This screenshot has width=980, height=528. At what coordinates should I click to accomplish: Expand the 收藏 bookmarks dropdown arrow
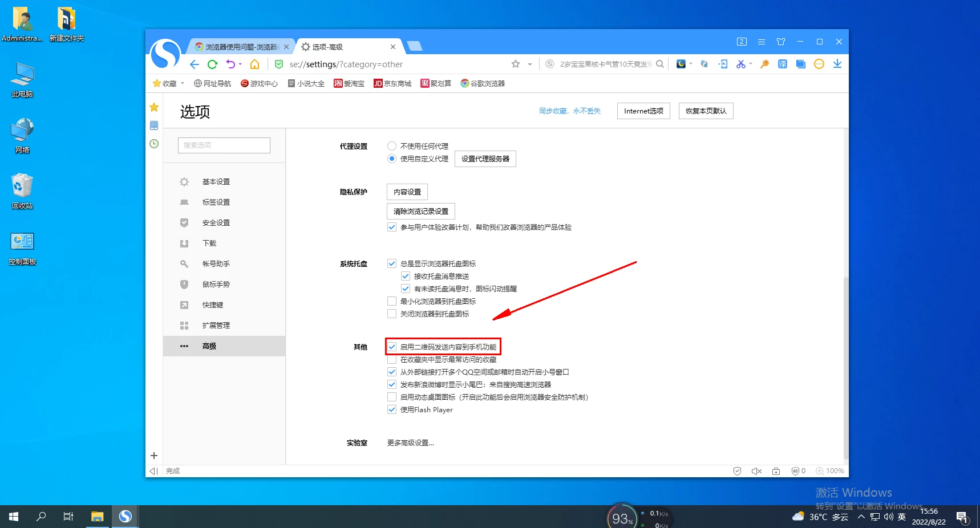coord(183,83)
